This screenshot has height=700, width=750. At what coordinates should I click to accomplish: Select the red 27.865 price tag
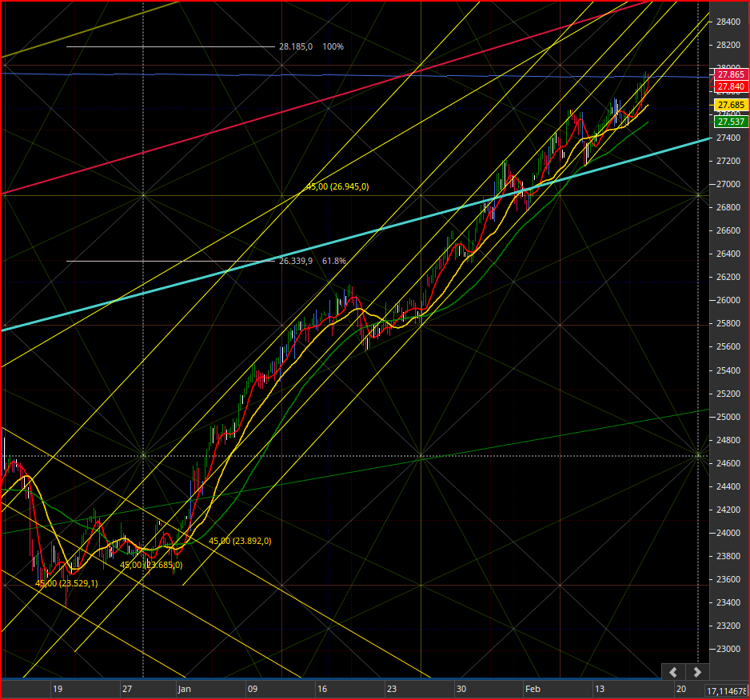[x=731, y=74]
